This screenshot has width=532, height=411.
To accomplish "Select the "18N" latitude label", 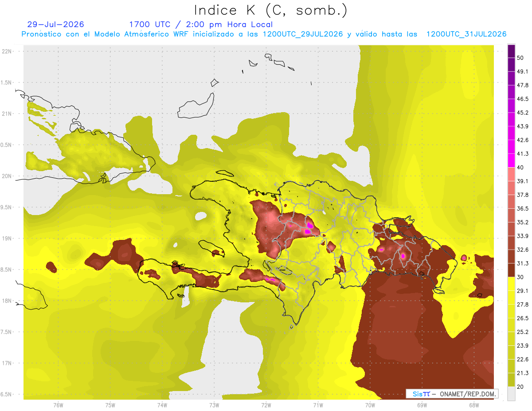I will (x=7, y=301).
